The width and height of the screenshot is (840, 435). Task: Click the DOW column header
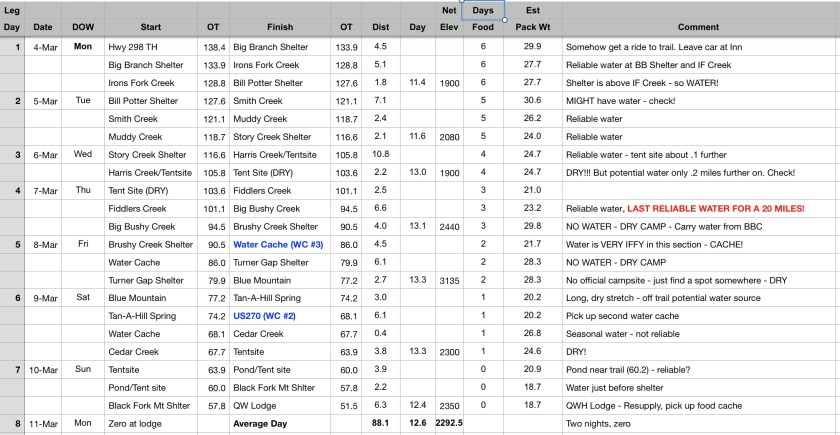point(85,27)
